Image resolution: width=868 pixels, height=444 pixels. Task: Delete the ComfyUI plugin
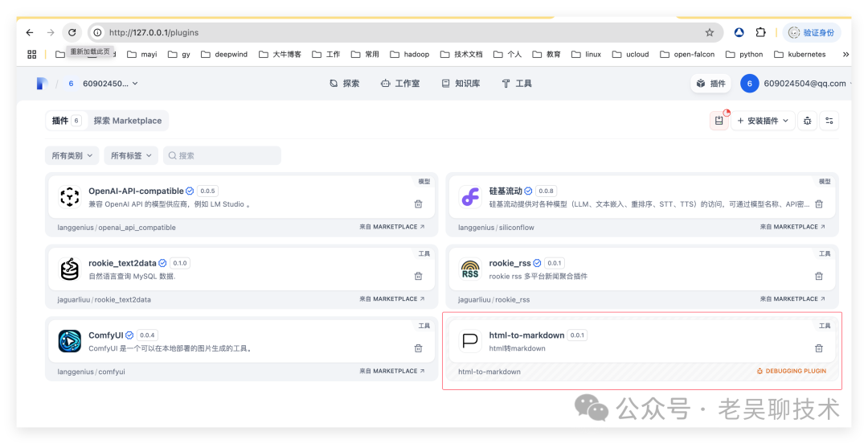[x=419, y=348]
